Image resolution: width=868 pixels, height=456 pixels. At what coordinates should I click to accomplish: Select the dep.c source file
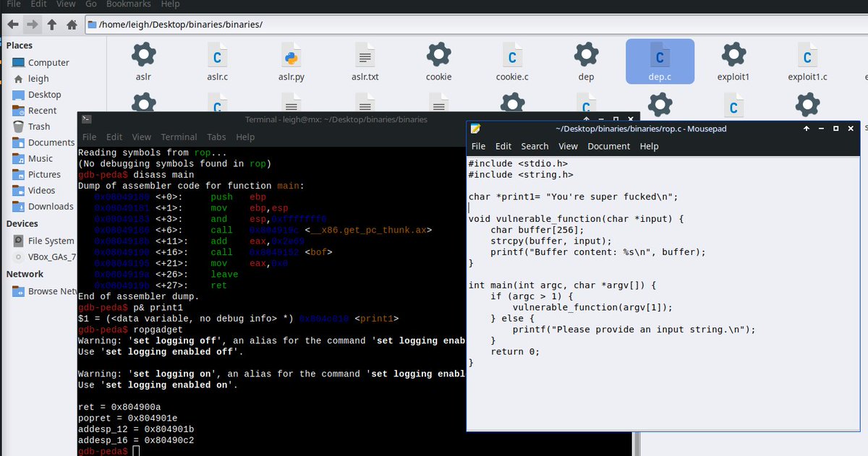[x=660, y=61]
